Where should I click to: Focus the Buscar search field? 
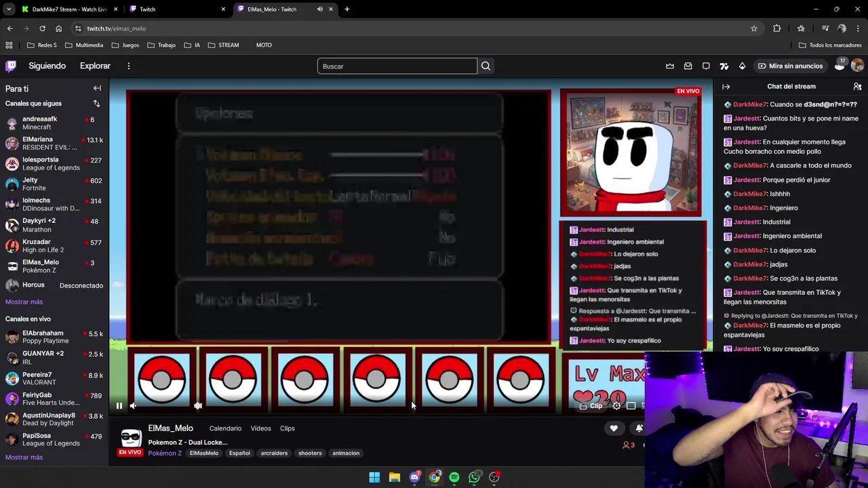click(x=397, y=66)
